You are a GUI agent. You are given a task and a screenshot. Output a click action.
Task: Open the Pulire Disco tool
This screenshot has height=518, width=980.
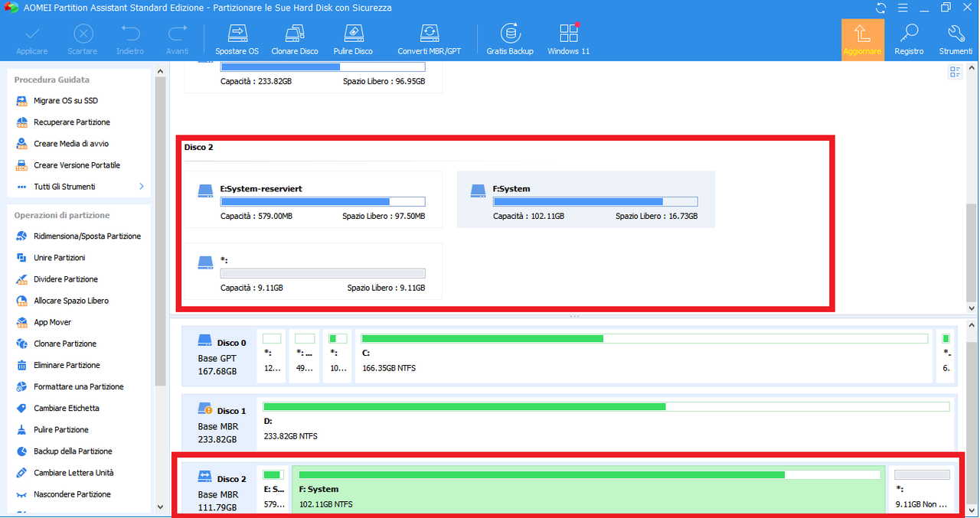(353, 40)
